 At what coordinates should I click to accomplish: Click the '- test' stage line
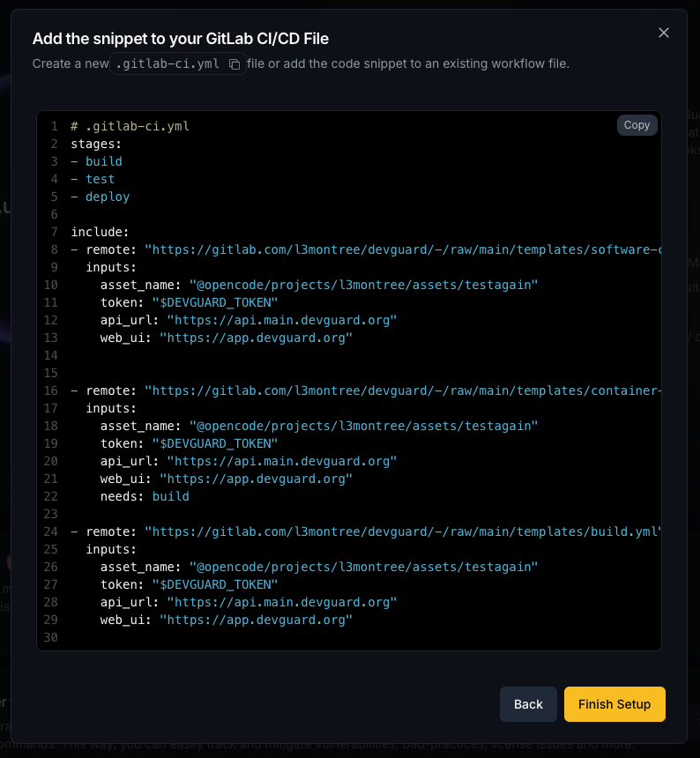93,179
